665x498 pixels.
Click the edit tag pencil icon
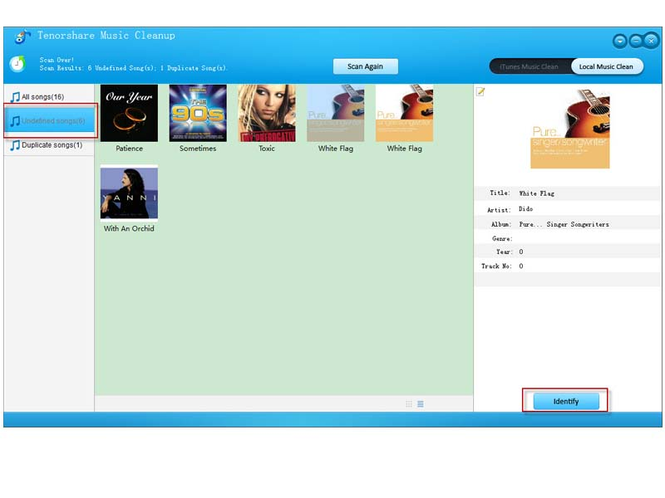tap(480, 91)
